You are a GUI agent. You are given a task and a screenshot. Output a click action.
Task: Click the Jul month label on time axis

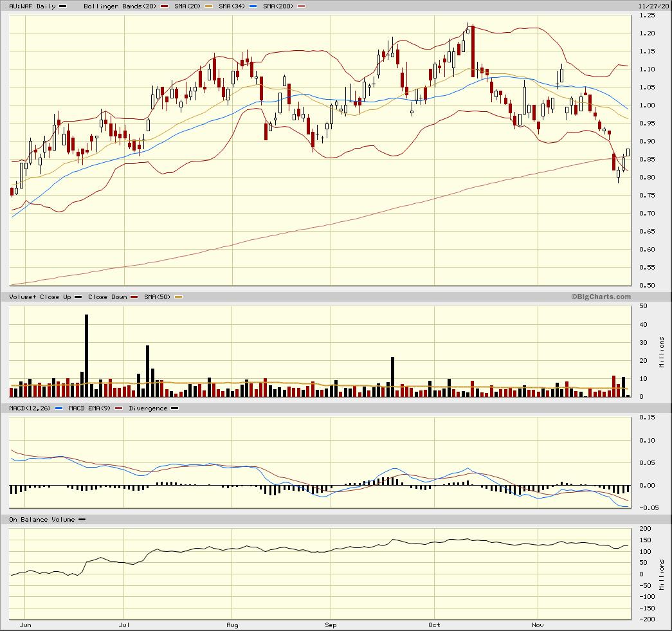[124, 625]
